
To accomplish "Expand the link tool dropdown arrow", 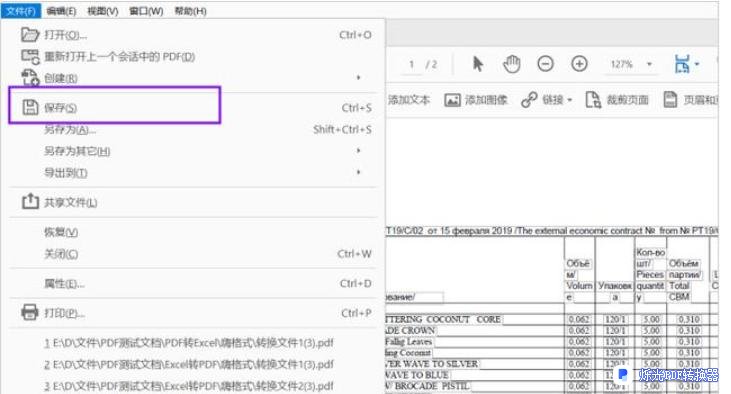I will pyautogui.click(x=569, y=100).
